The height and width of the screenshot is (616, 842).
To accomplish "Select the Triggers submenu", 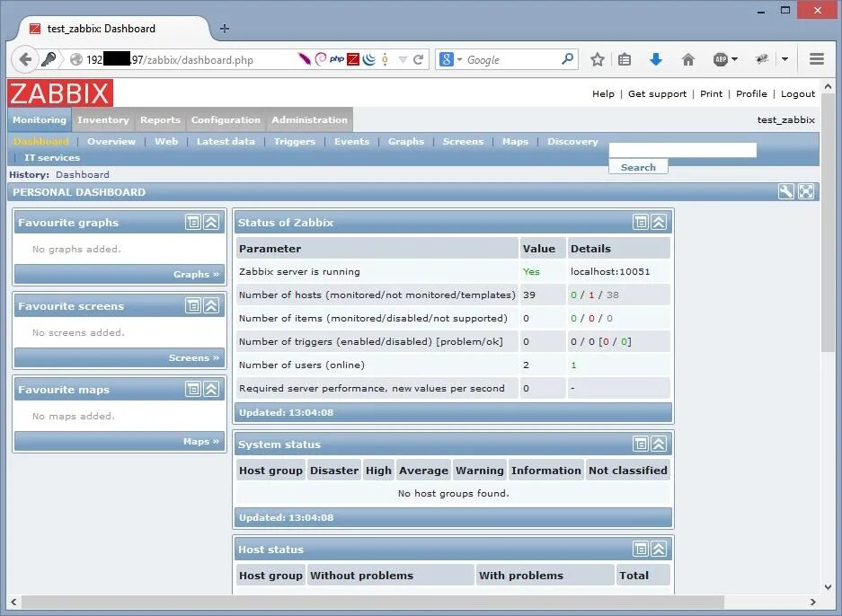I will [x=294, y=142].
